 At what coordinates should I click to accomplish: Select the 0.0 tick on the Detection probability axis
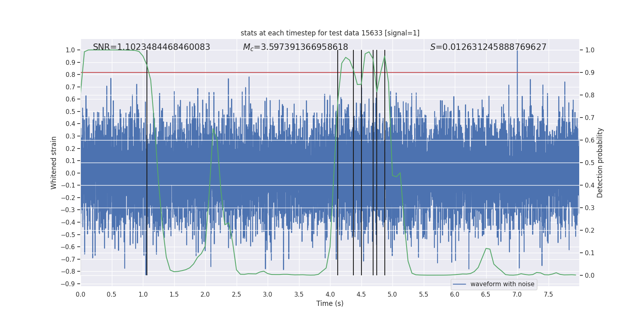[x=590, y=275]
